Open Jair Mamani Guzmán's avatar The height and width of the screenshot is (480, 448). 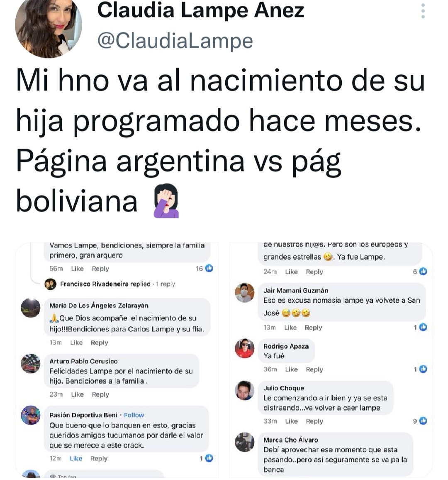click(x=244, y=293)
